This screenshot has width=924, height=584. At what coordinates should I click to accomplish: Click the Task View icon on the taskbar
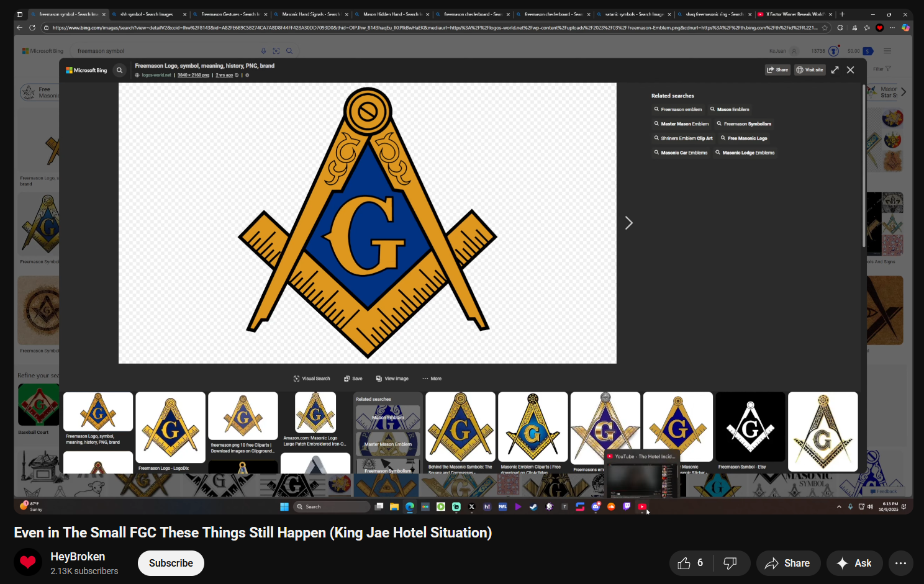[x=379, y=506]
